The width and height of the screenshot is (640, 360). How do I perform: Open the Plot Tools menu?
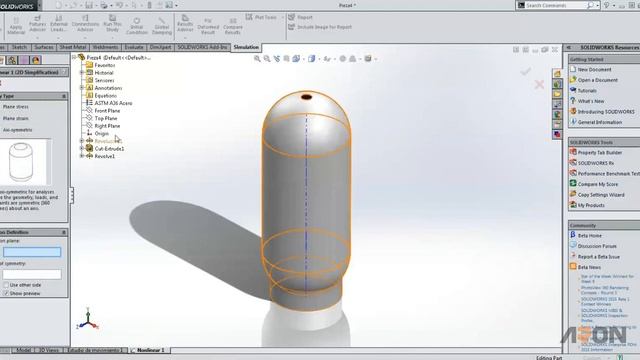264,17
